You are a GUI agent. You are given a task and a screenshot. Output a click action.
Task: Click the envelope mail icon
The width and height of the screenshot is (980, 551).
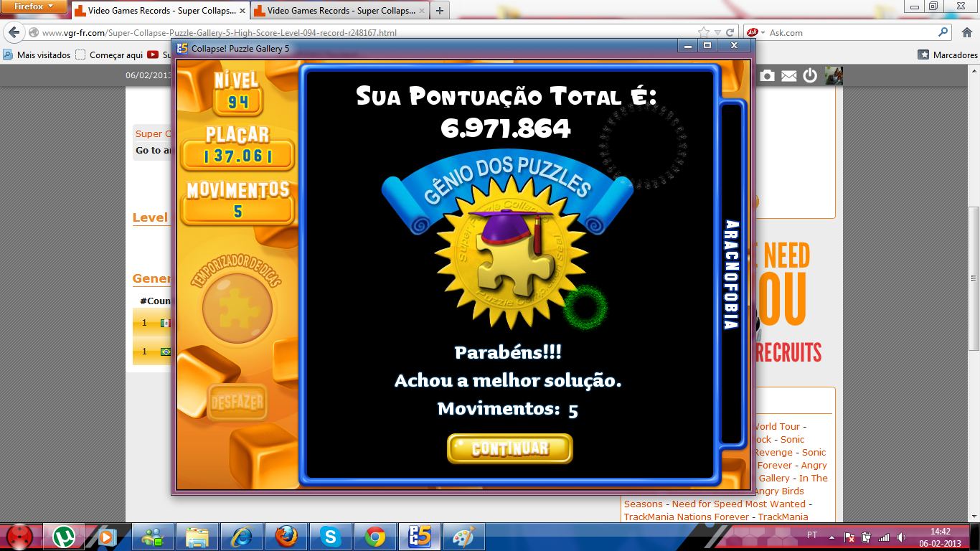coord(788,75)
